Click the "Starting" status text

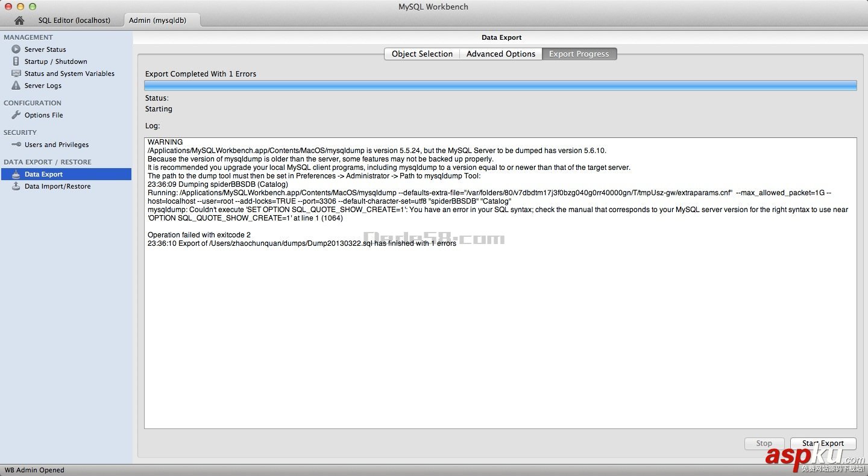(x=159, y=109)
